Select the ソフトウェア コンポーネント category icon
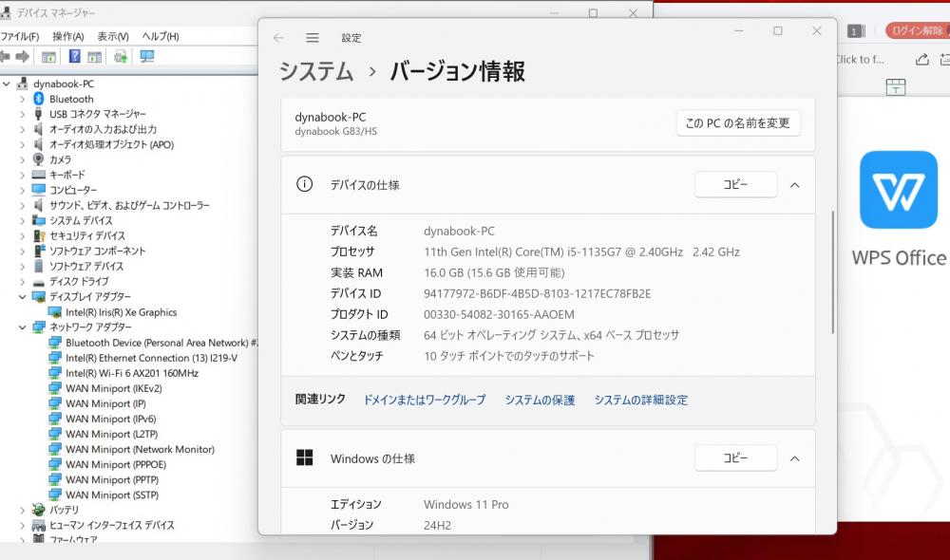Screen dimensions: 950x560 38,251
